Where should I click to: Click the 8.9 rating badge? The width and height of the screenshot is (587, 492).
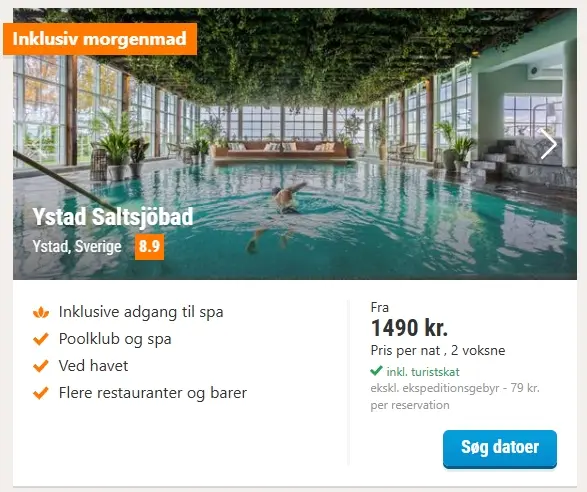click(149, 246)
